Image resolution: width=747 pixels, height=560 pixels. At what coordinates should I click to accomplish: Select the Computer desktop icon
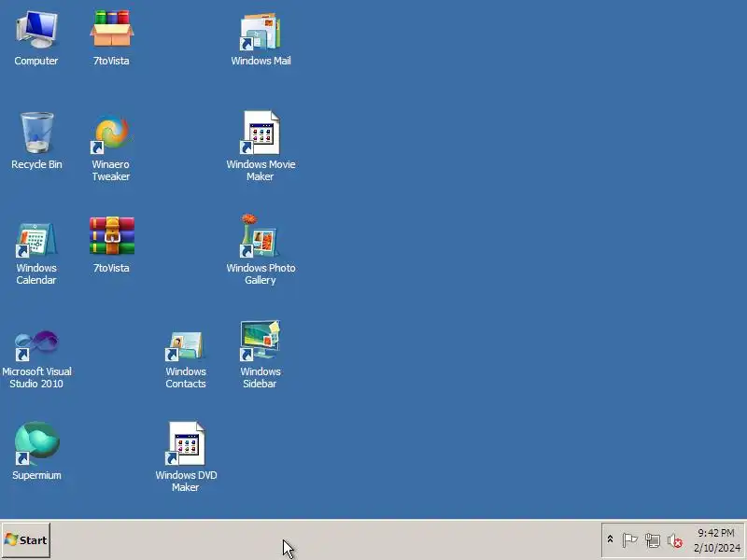pos(36,38)
